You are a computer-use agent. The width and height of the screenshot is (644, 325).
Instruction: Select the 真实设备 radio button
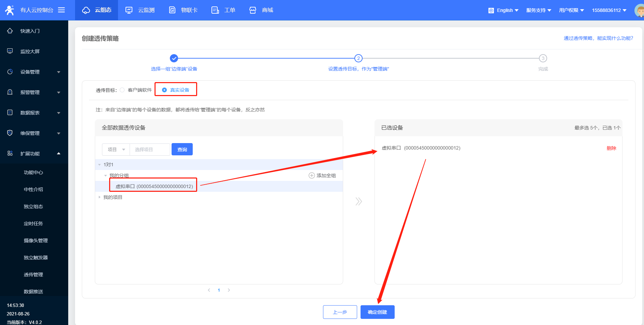(x=164, y=90)
